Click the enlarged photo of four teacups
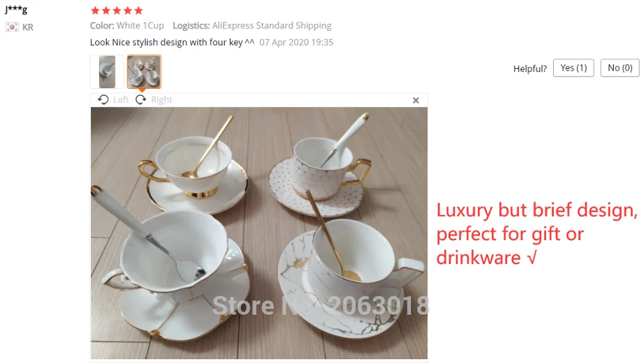644x363 pixels. pyautogui.click(x=259, y=233)
